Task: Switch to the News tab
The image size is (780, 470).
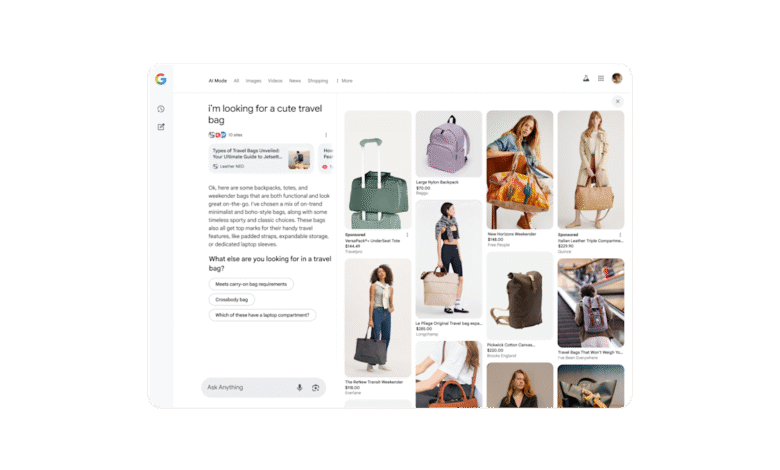Action: pos(295,81)
